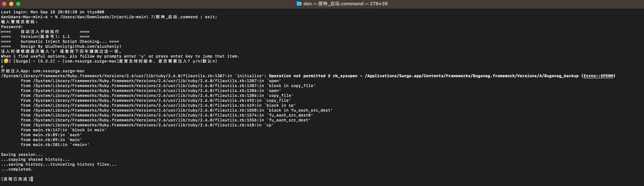644x186 pixels.
Task: Minimize the terminal with the yellow button
Action: (11, 4)
